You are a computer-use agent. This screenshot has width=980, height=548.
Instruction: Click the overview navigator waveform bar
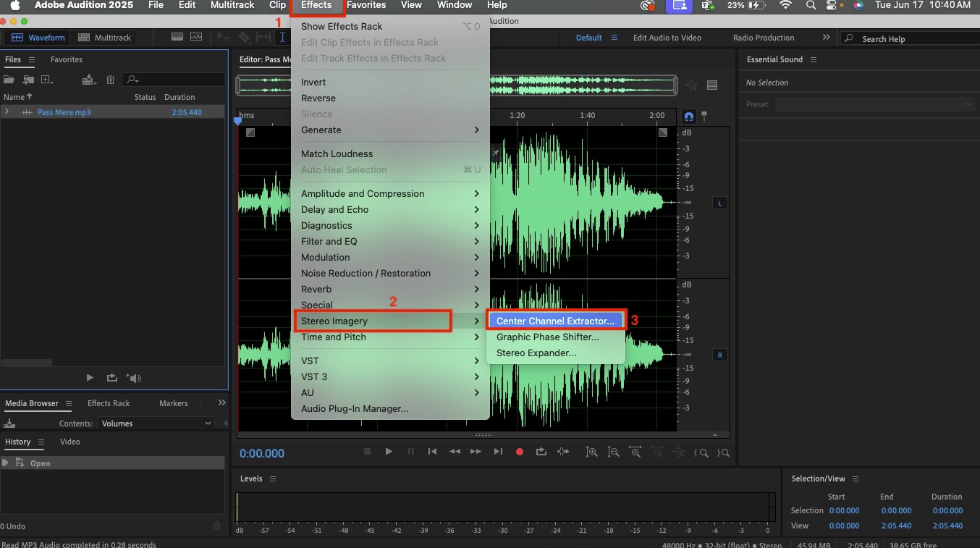(x=457, y=85)
